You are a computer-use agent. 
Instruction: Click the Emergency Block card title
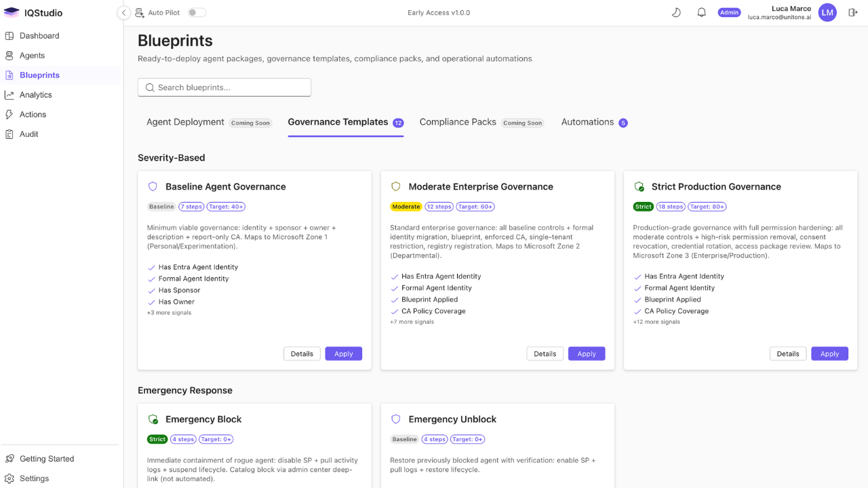[x=203, y=420]
